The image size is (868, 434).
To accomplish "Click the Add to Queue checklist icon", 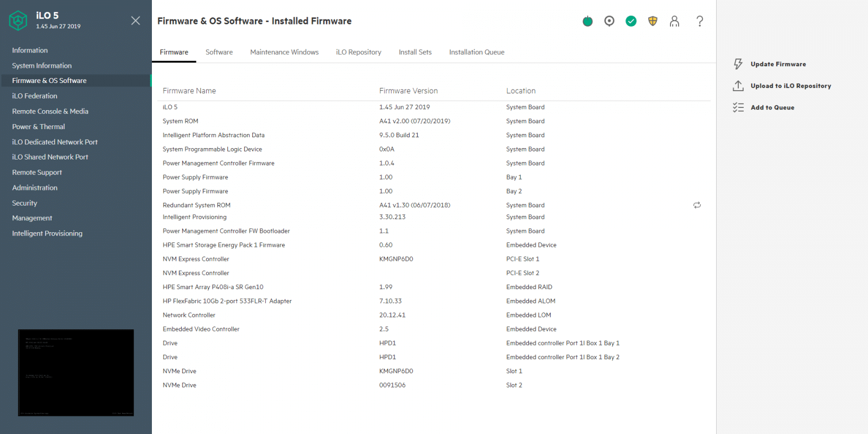I will 738,107.
